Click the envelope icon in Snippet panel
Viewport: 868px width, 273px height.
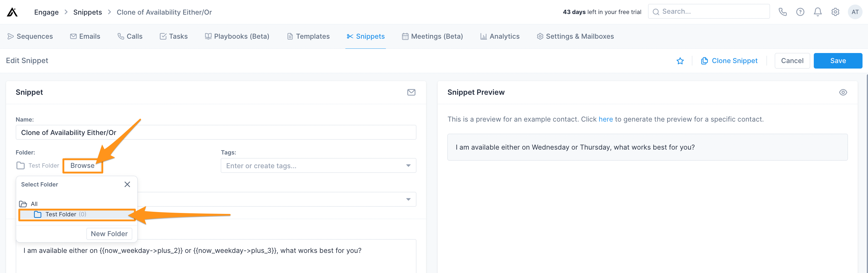pos(411,92)
